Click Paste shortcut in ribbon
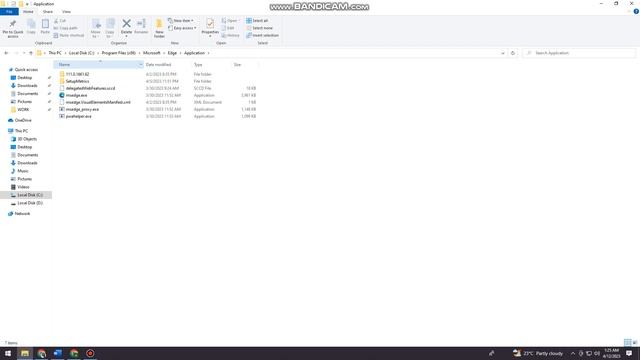The image size is (640, 360). [x=69, y=36]
